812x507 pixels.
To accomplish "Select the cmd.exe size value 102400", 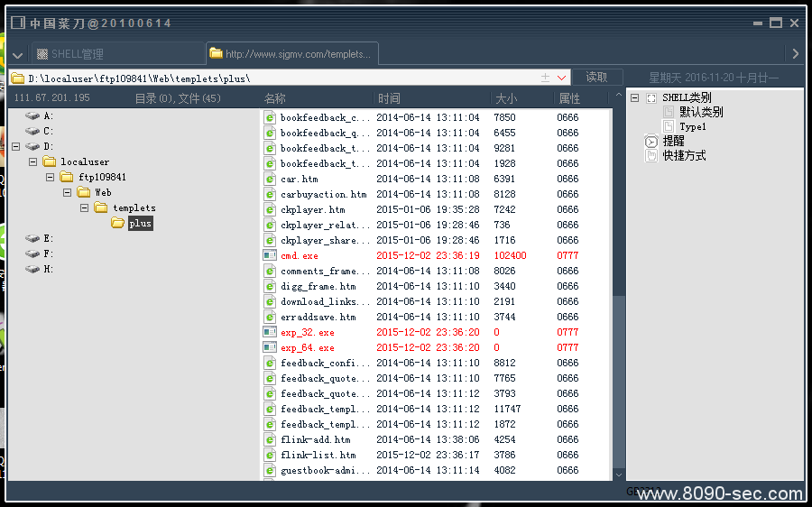I will point(510,255).
